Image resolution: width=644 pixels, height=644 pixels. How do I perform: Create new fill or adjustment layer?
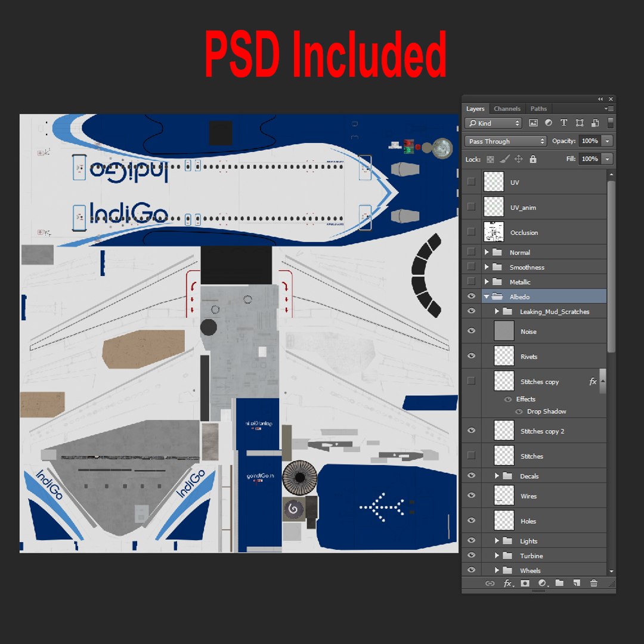click(x=543, y=583)
